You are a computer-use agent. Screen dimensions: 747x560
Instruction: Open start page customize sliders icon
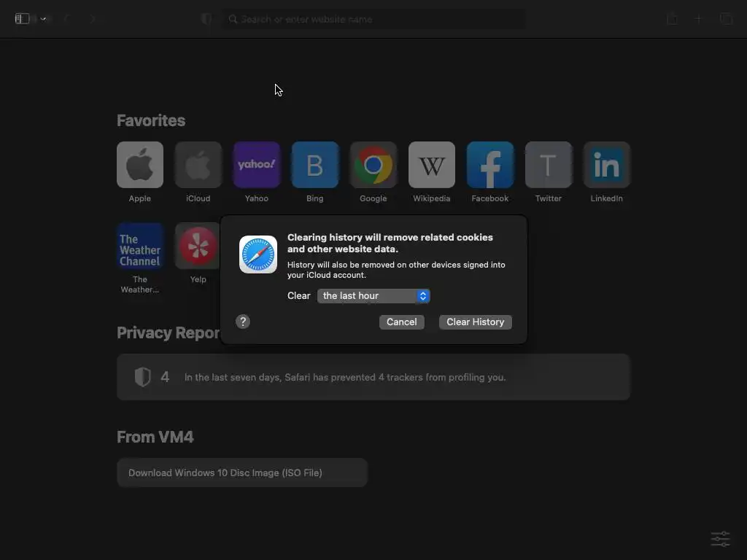point(720,539)
